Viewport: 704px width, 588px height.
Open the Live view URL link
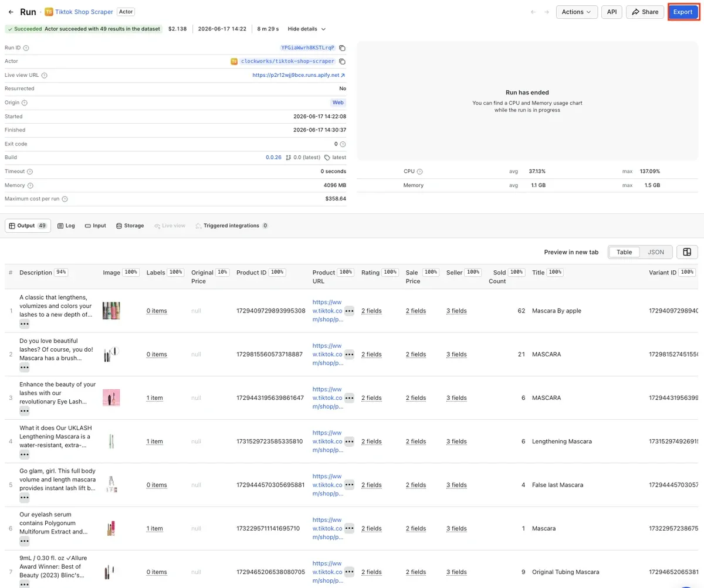tap(299, 75)
